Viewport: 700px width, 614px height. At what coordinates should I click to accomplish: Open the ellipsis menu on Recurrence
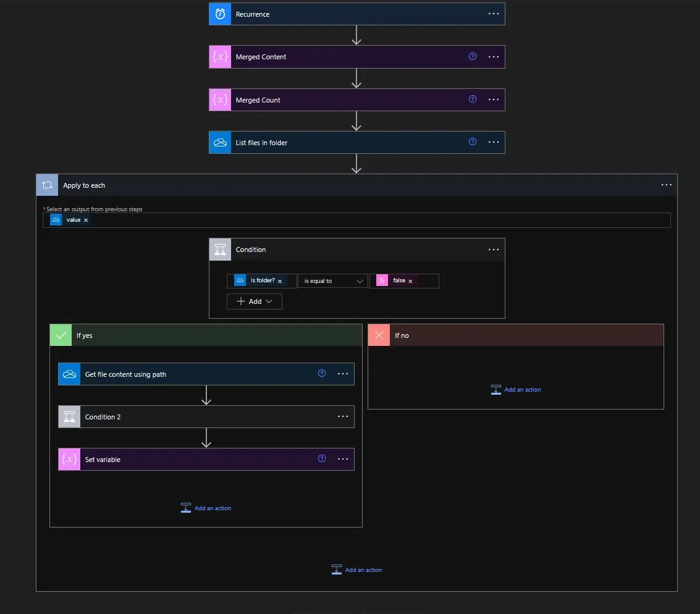click(494, 14)
